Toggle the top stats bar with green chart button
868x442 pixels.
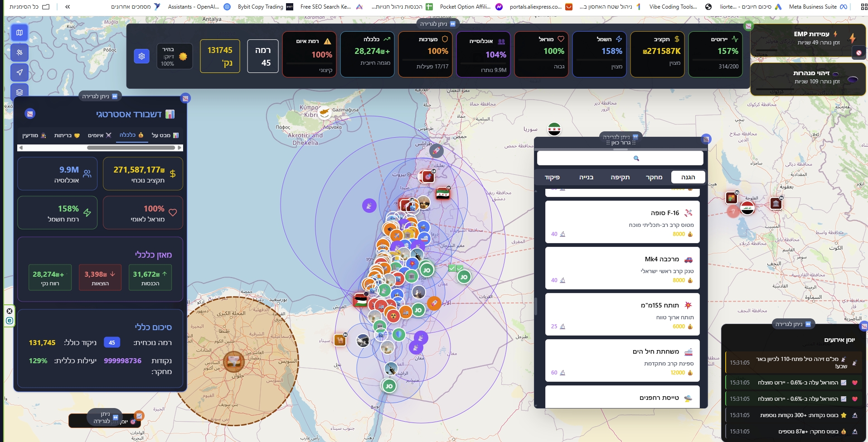748,26
